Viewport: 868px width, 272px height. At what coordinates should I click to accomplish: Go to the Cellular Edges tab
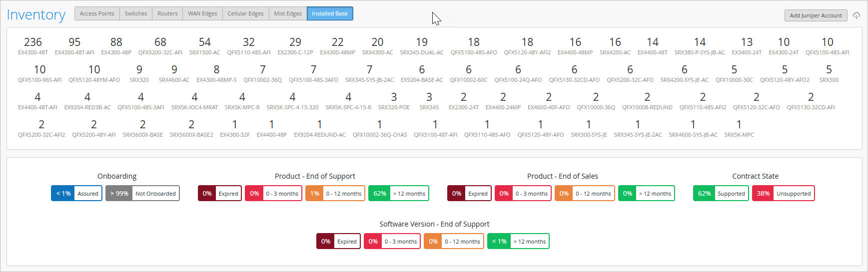coord(245,13)
